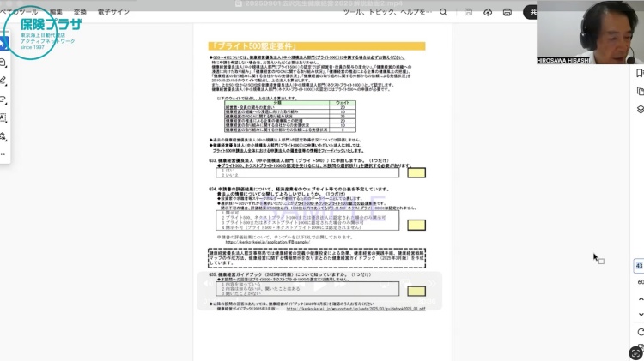Pick the highlighter pen tool

click(x=3, y=81)
